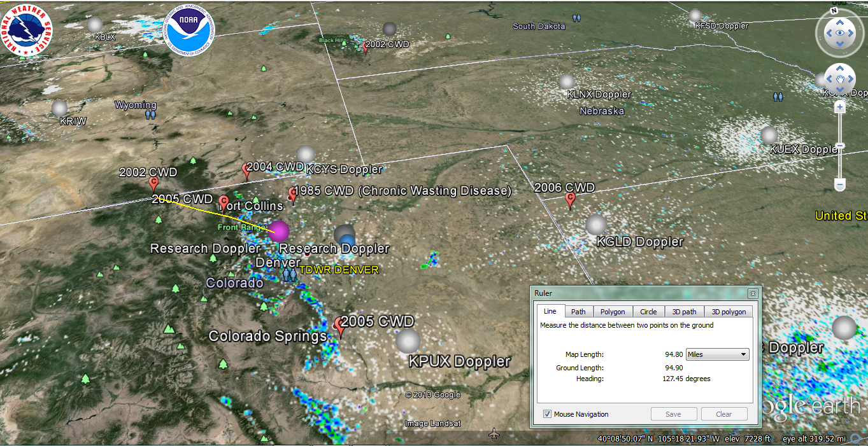Click the North compass indicator
The height and width of the screenshot is (446, 868).
[834, 11]
